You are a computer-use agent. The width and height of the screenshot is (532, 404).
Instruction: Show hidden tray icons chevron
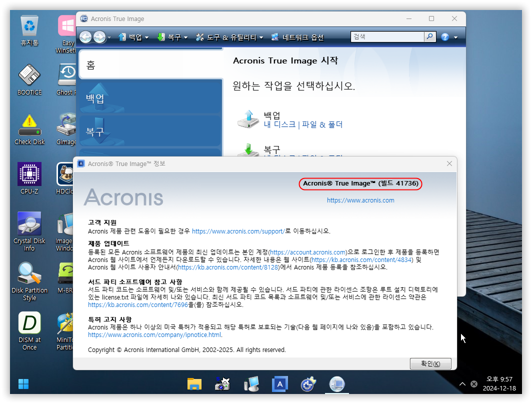462,384
